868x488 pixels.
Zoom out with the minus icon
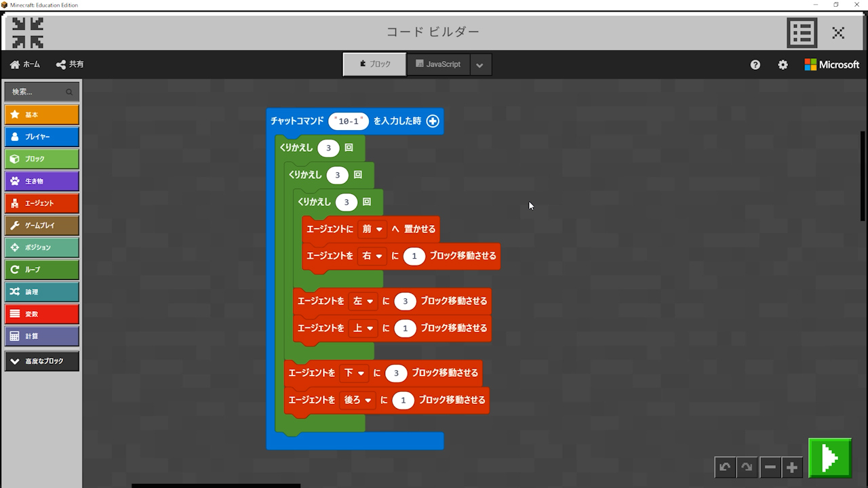(770, 467)
